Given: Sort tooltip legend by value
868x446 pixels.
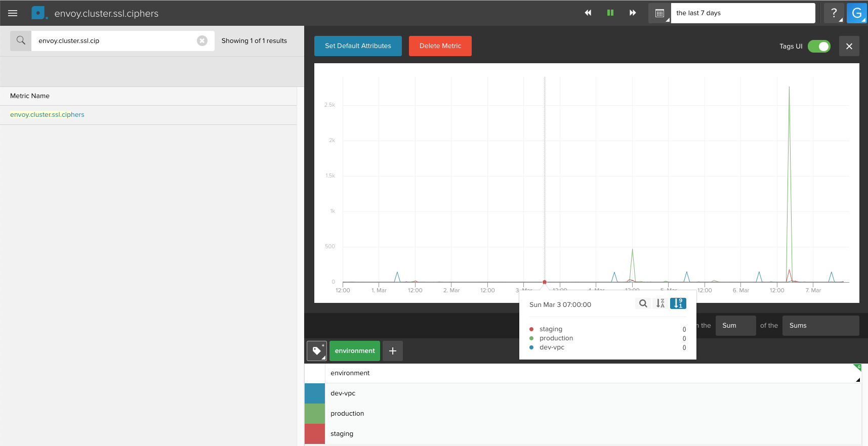Looking at the screenshot, I should pyautogui.click(x=678, y=303).
